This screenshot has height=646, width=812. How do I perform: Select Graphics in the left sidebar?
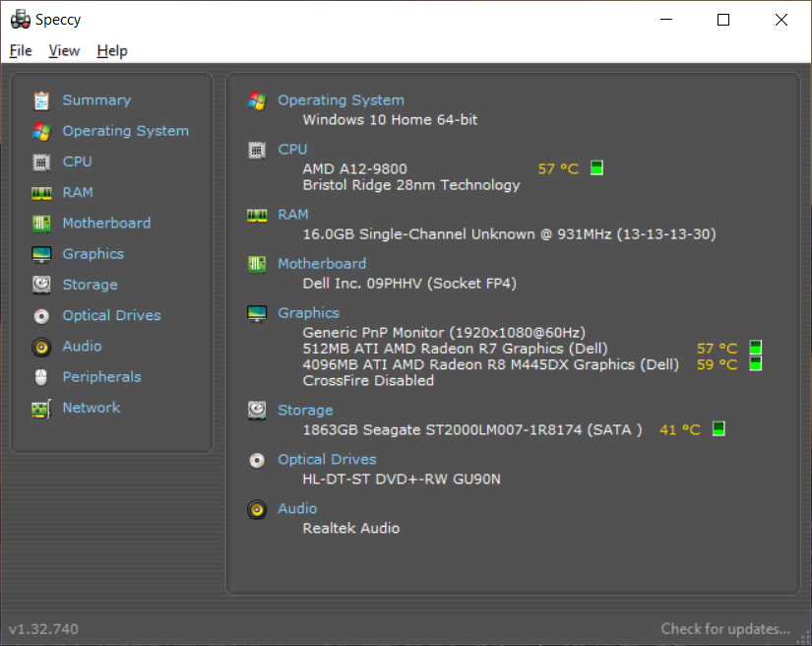[93, 254]
